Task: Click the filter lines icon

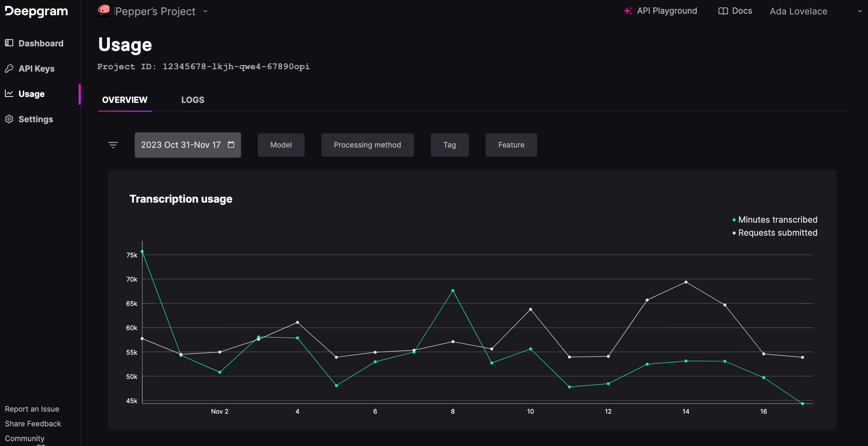Action: click(x=113, y=145)
